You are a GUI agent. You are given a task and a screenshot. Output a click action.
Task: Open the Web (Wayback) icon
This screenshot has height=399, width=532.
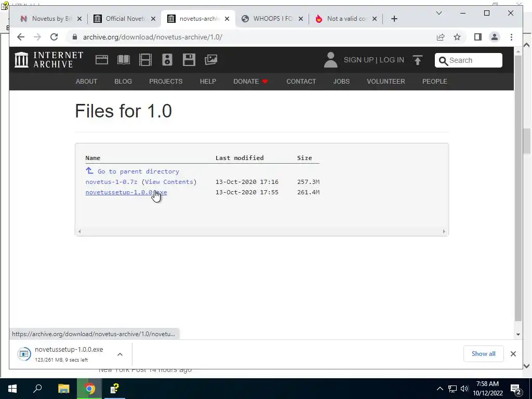[x=101, y=60]
